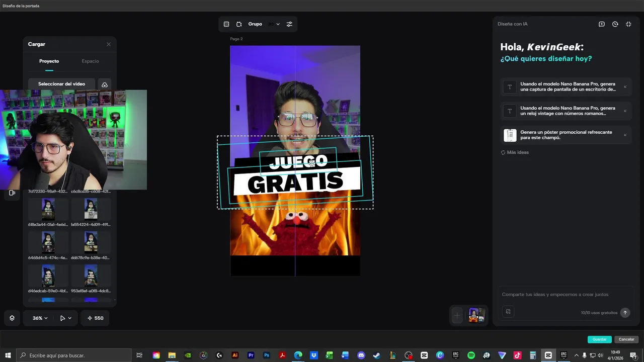
Task: Open Adobe Photoshop from the taskbar
Action: coord(267,355)
